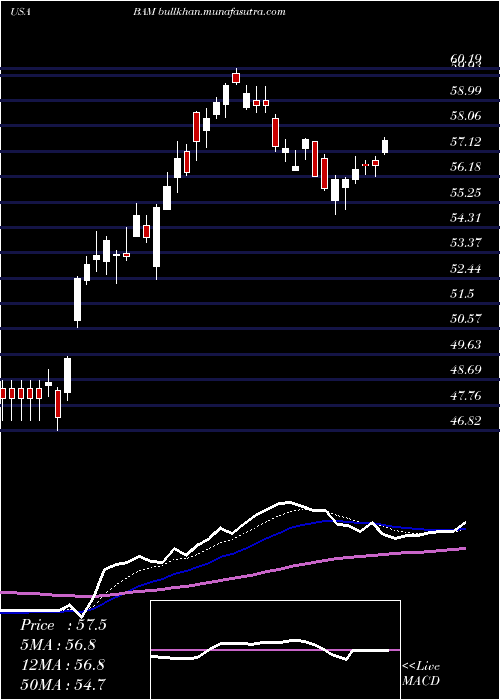Click the '12MA : 56.8' readout

tap(62, 664)
